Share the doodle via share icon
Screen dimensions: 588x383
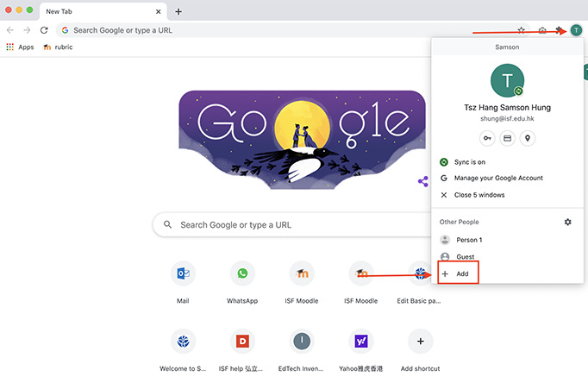click(x=423, y=181)
